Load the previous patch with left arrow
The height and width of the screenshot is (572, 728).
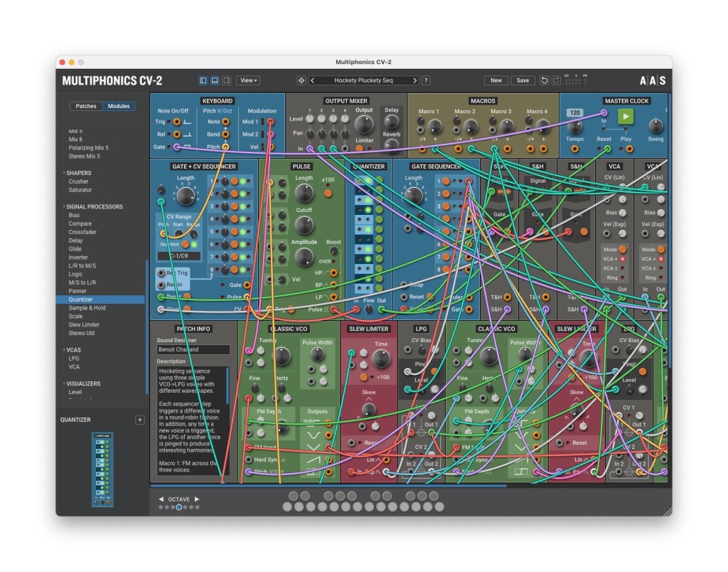[x=313, y=80]
